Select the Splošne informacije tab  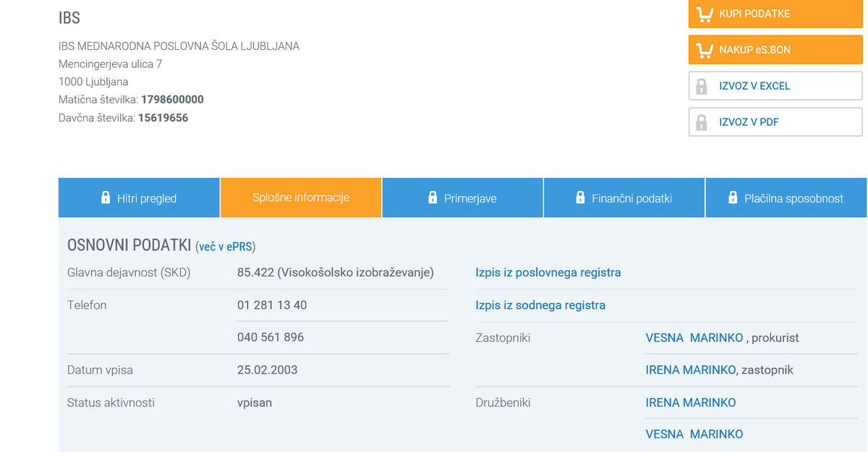301,197
